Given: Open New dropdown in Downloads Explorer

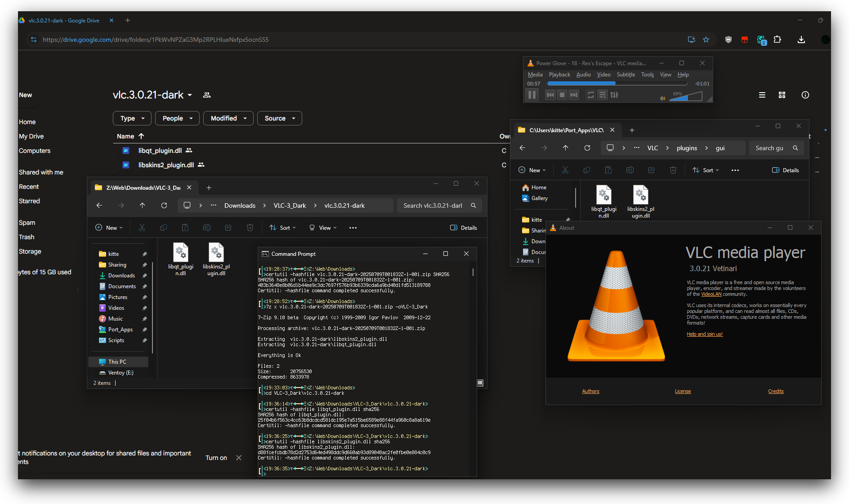Looking at the screenshot, I should pos(109,228).
